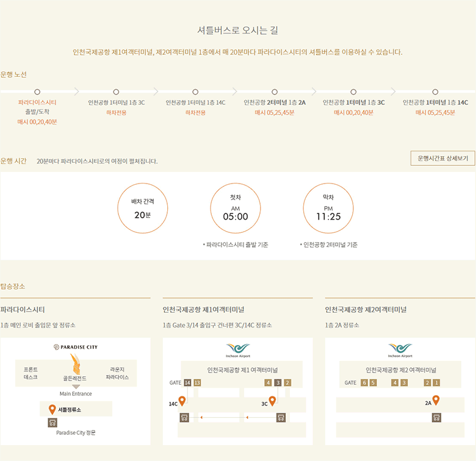Click the golden 골든레전드 statue icon
Screen dimensions: 476x461
tap(76, 364)
